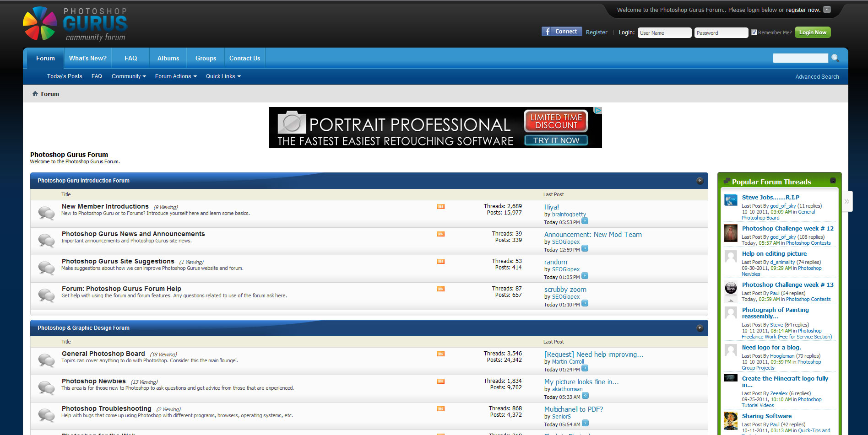Open the FAQ main tab
The height and width of the screenshot is (435, 868).
[x=130, y=58]
